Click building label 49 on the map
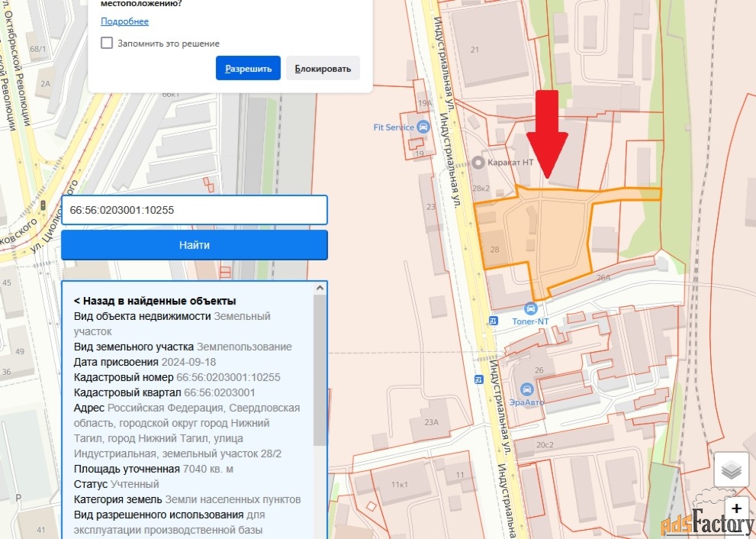 pos(20,351)
